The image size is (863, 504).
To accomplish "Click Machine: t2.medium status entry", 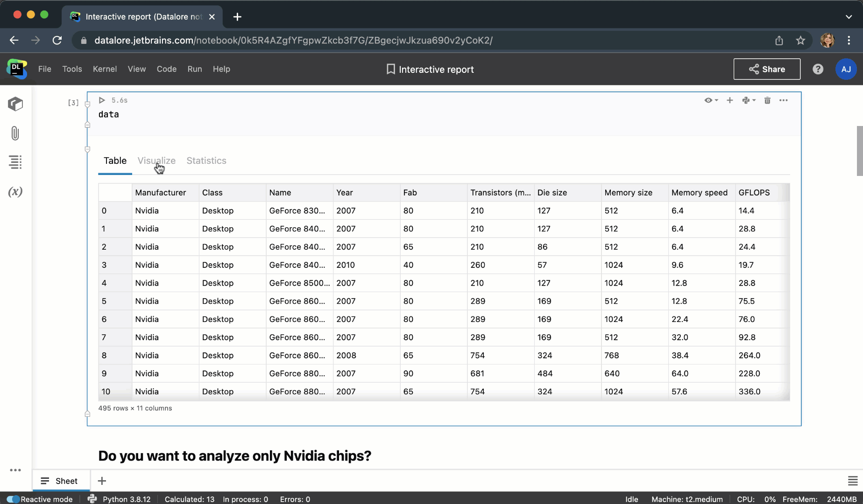I will point(687,499).
